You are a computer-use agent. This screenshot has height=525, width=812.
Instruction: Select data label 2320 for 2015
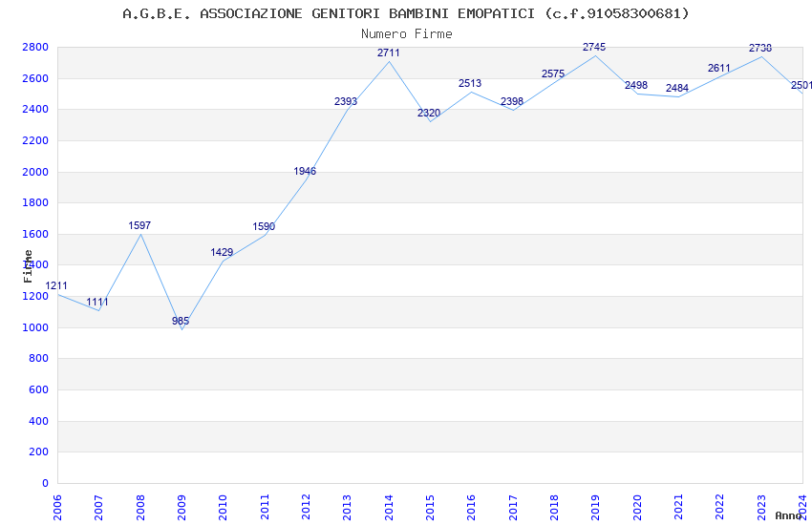(x=429, y=113)
